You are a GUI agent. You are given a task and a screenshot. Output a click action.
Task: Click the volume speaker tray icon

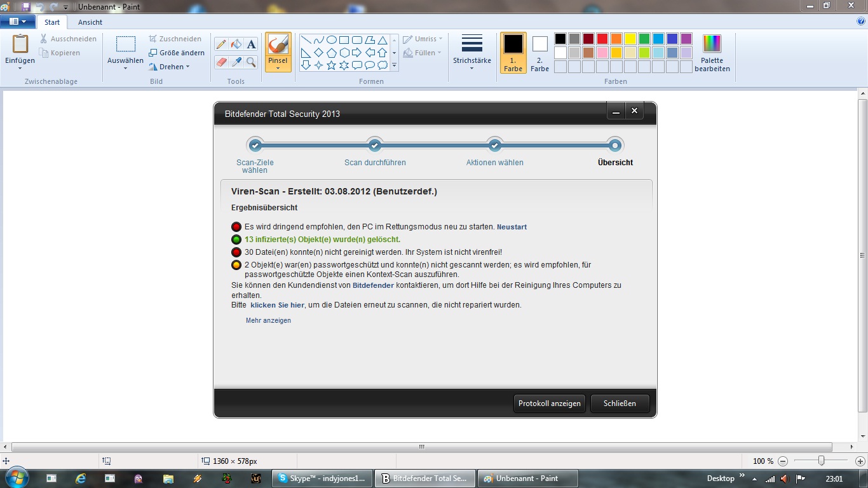coord(785,478)
